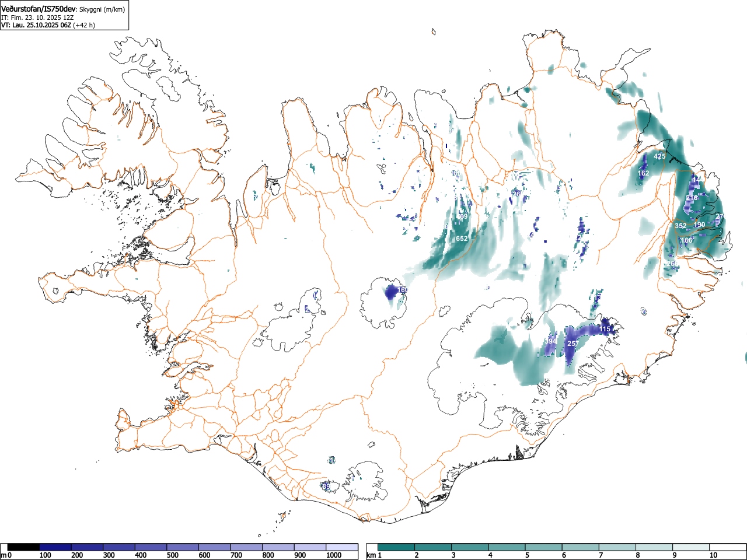Screen dimensions: 747x560
Task: Click the 257 value over the glacier
Action: [573, 344]
